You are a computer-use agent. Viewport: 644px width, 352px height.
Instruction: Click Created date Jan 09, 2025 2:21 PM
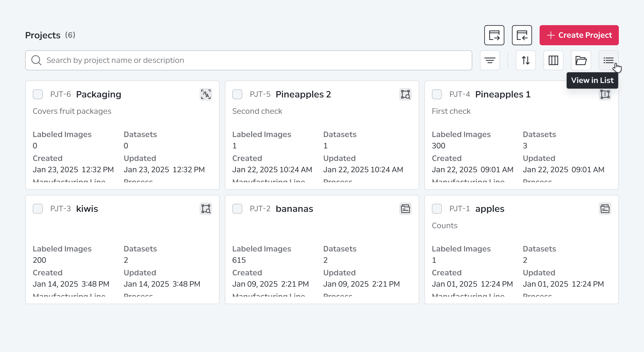pyautogui.click(x=270, y=284)
